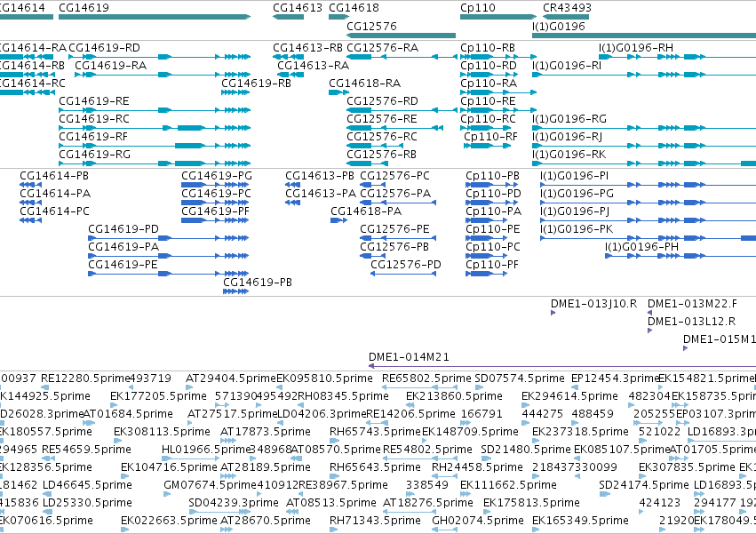Screen dimensions: 756x534
Task: Select EST SD04239.3prime
Action: coord(234,503)
